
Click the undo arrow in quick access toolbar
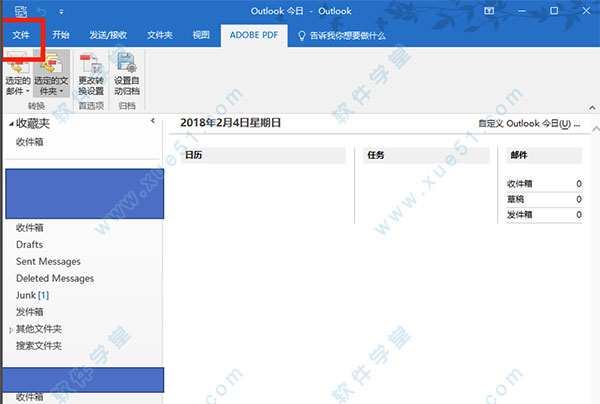coord(41,11)
